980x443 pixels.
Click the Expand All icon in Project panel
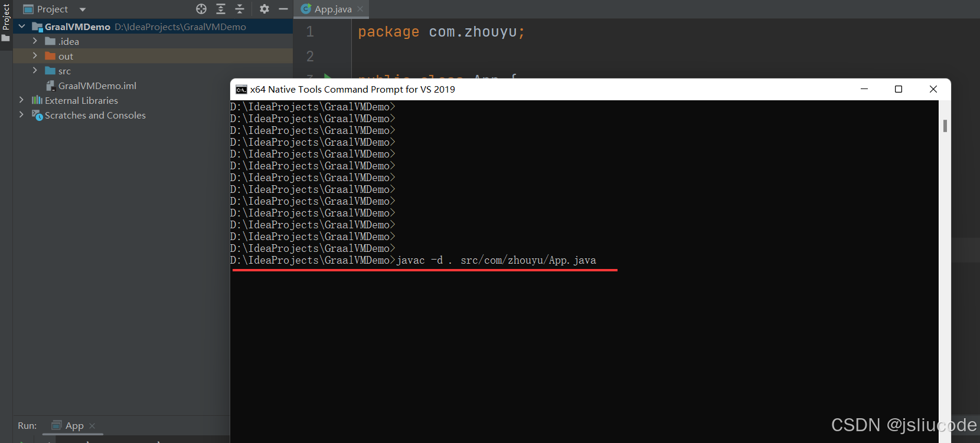pos(221,9)
